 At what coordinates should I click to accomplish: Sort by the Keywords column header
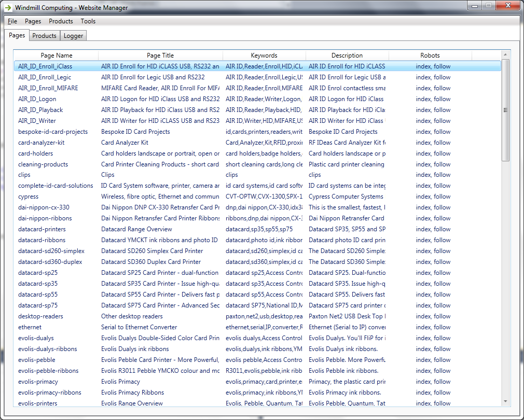click(264, 55)
